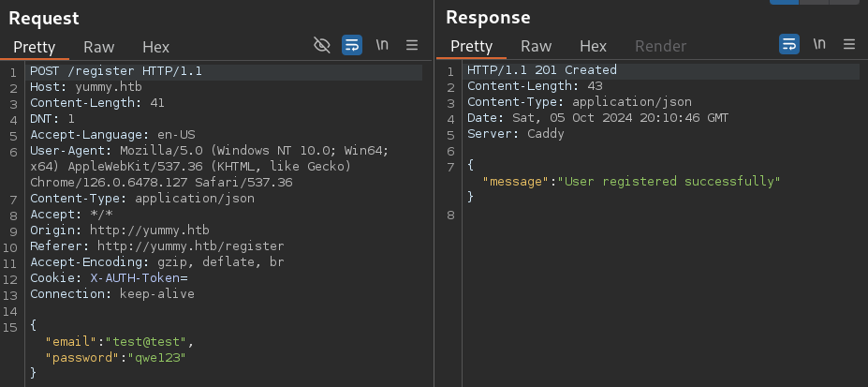Show newline characters in Response panel
868x387 pixels.
pos(819,44)
